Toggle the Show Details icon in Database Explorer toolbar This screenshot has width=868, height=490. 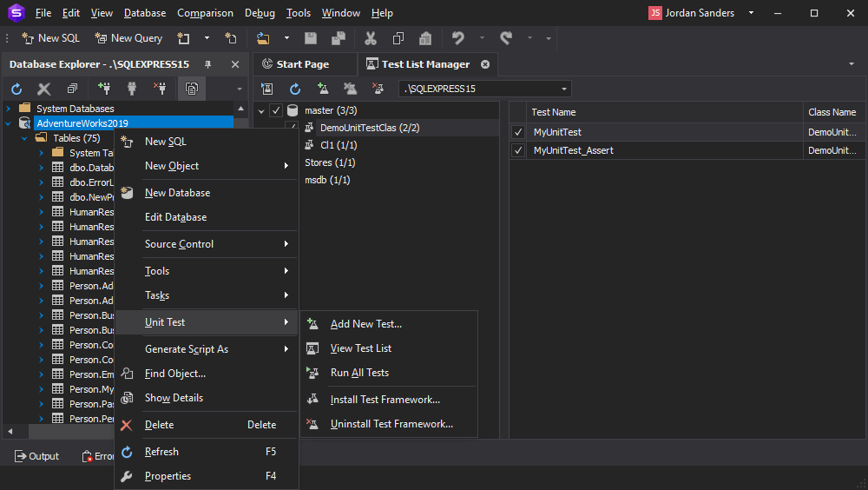click(x=192, y=89)
